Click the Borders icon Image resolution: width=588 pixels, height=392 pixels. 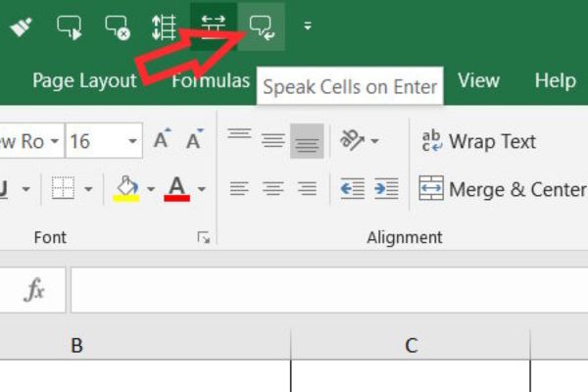click(63, 188)
